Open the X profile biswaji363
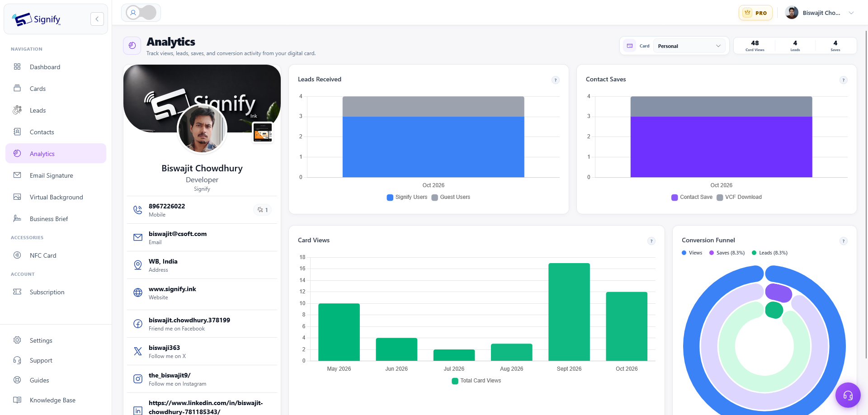Image resolution: width=868 pixels, height=415 pixels. pos(164,348)
